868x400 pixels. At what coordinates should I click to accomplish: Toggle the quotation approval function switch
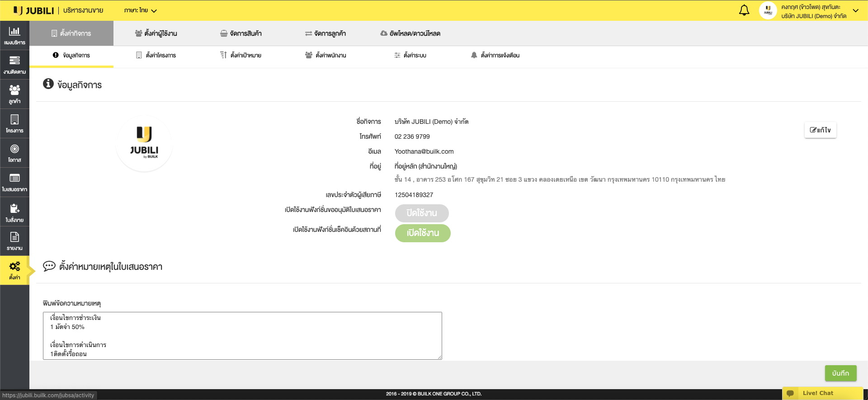(421, 213)
